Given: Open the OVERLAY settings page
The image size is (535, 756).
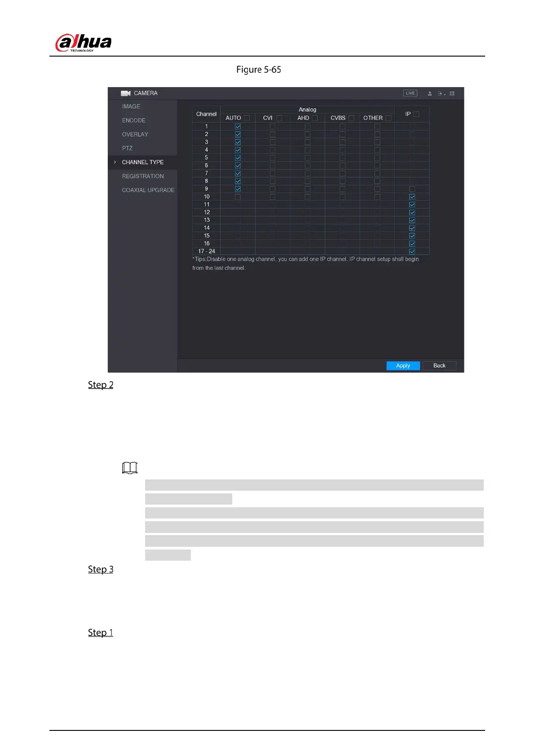Looking at the screenshot, I should [135, 134].
